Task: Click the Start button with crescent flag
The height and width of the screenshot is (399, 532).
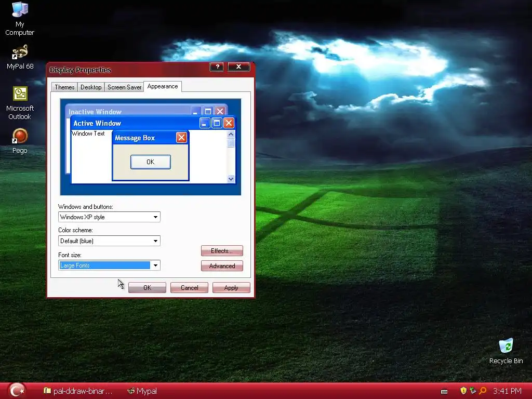Action: pos(17,391)
